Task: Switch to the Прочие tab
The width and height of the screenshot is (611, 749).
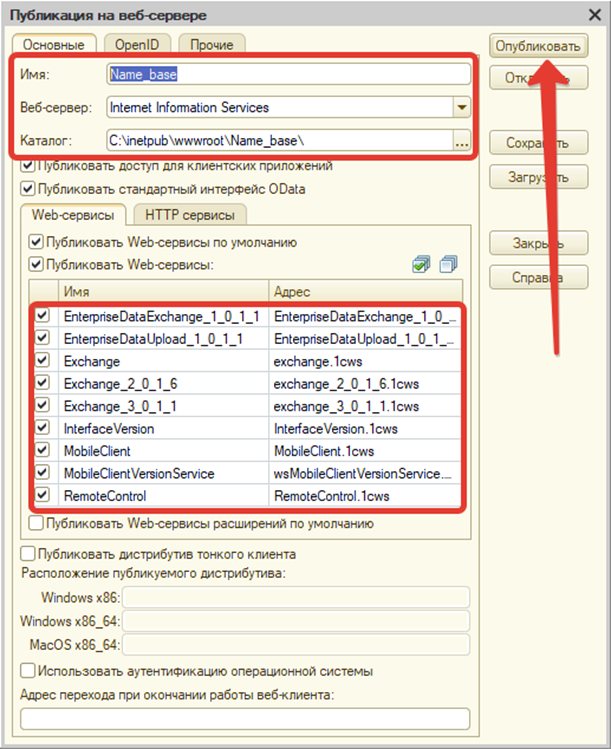Action: tap(211, 45)
